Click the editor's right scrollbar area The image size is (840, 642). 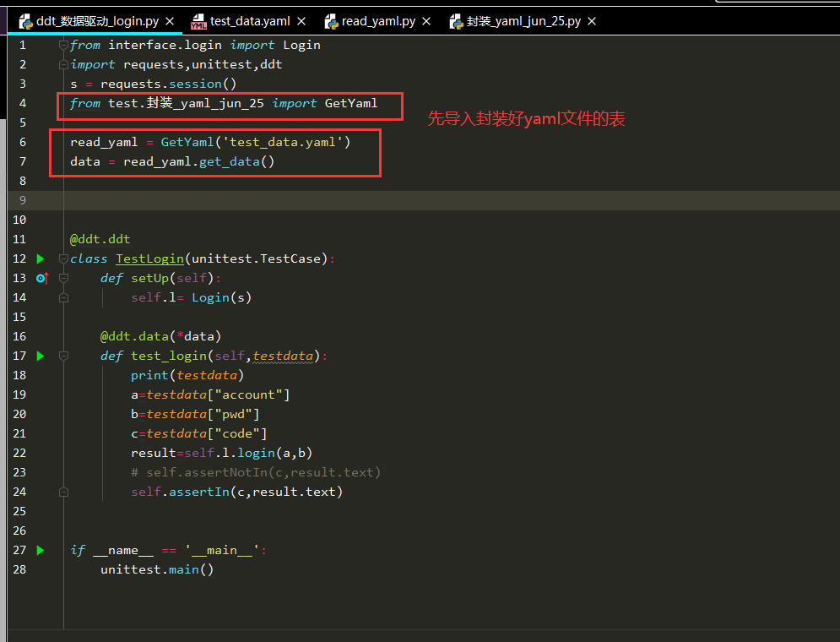pos(834,338)
